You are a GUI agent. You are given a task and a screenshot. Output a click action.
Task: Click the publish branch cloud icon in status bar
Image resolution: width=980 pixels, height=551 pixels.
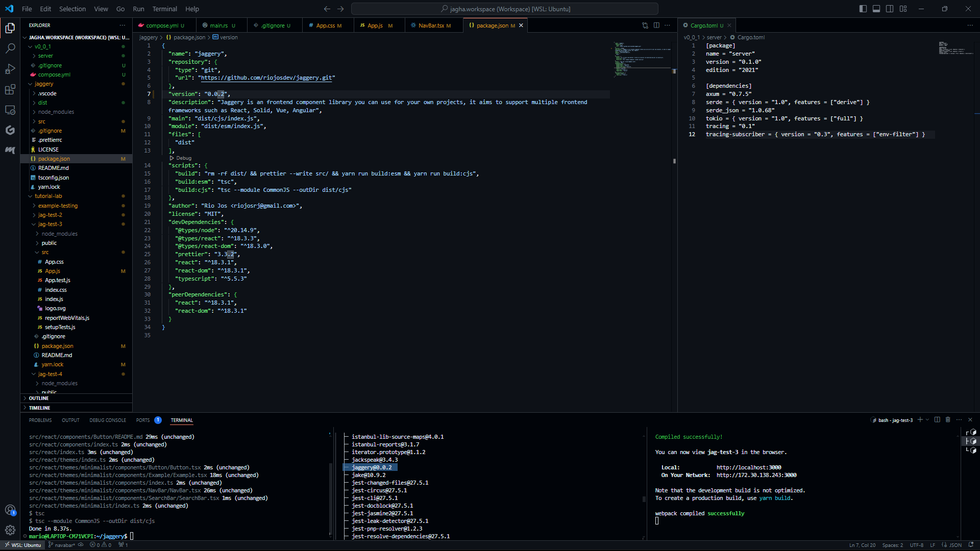[x=81, y=545]
